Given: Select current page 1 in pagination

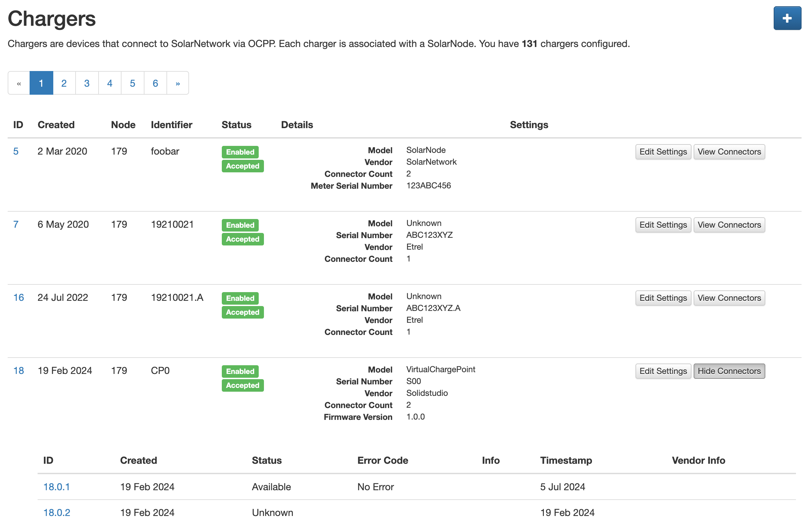Looking at the screenshot, I should 41,83.
